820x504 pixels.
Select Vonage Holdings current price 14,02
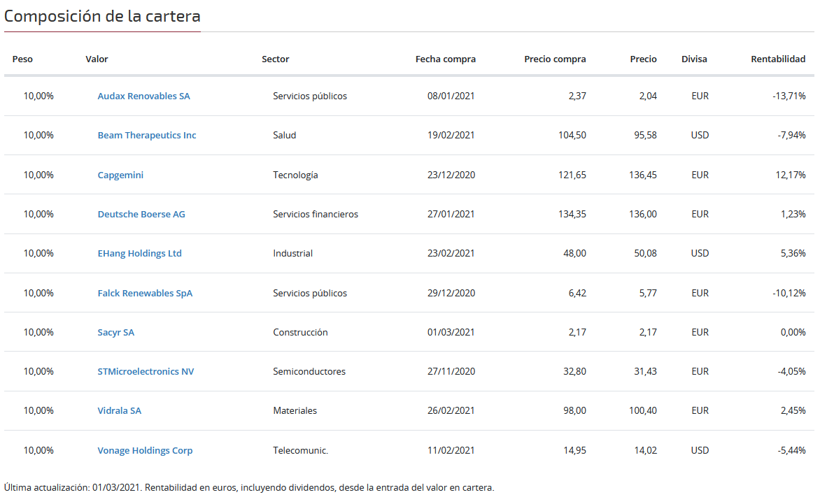(645, 450)
